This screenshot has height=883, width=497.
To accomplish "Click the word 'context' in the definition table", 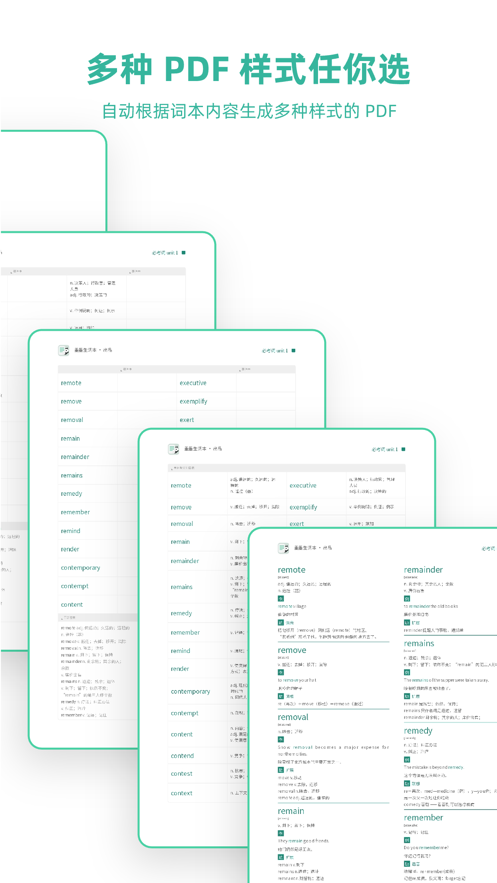I will 181,793.
